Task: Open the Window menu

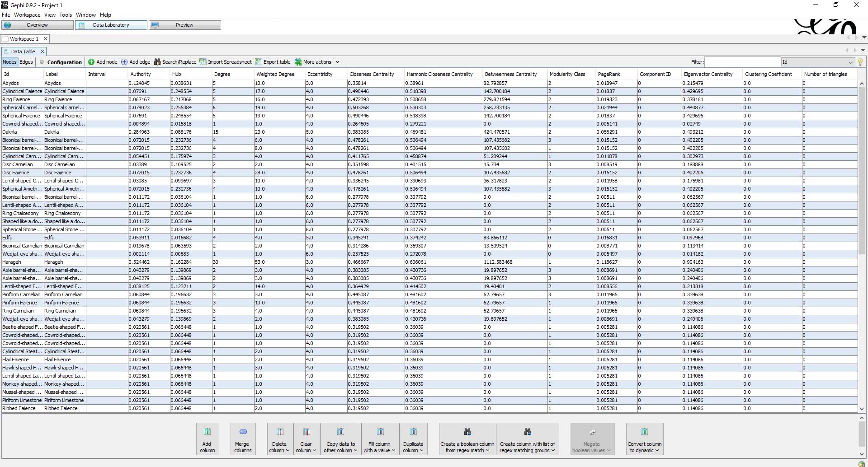Action: point(86,15)
